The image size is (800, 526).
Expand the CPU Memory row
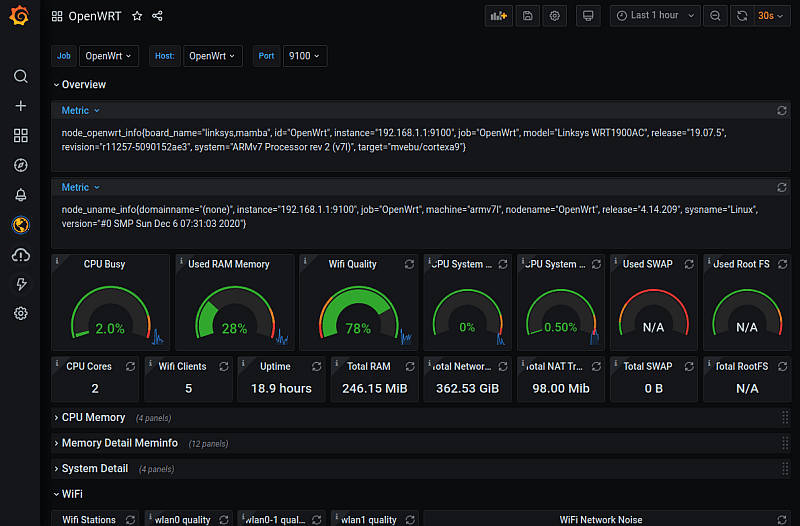[x=93, y=417]
